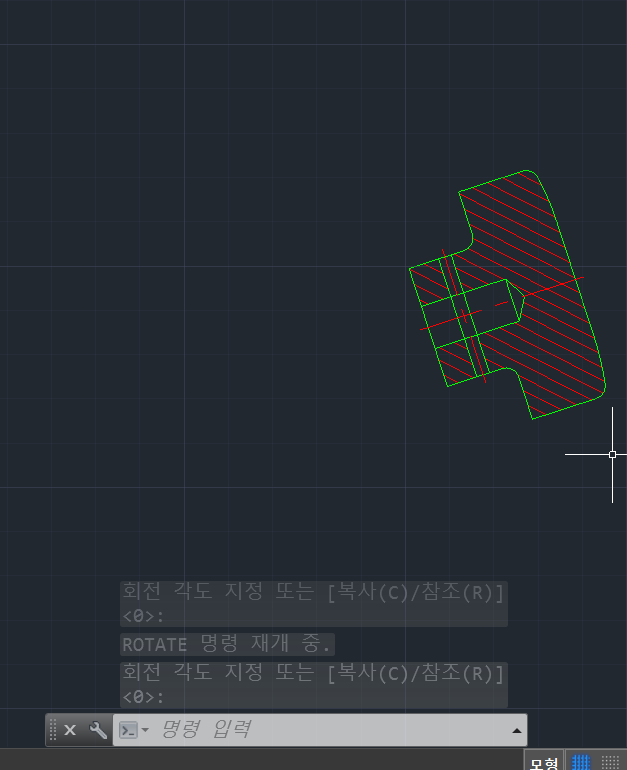
Task: Open command line customize wrench menu
Action: pyautogui.click(x=98, y=730)
